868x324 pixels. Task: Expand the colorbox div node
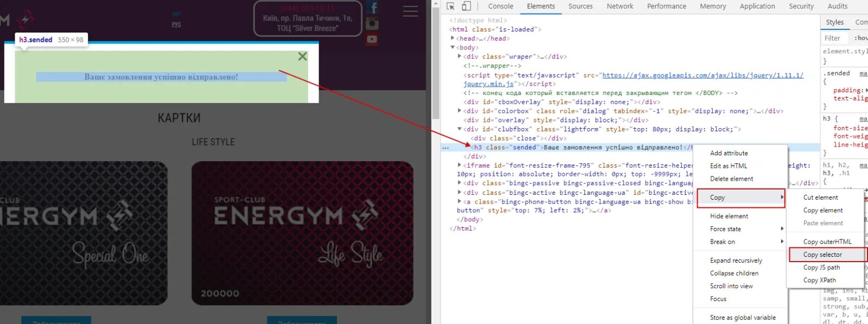click(460, 111)
